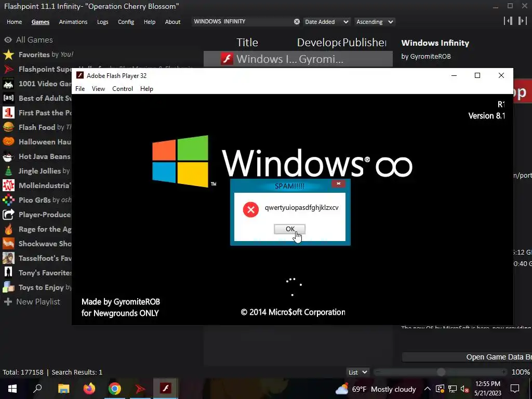Open Flashpoint's Help tab
This screenshot has width=532, height=399.
click(x=149, y=22)
